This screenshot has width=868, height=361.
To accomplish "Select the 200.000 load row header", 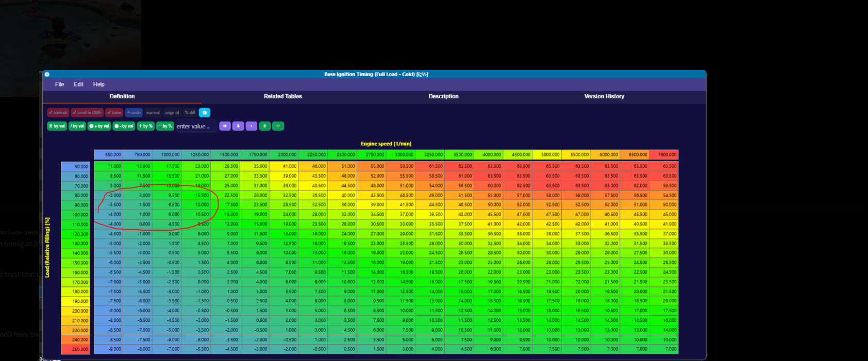I will click(x=76, y=311).
